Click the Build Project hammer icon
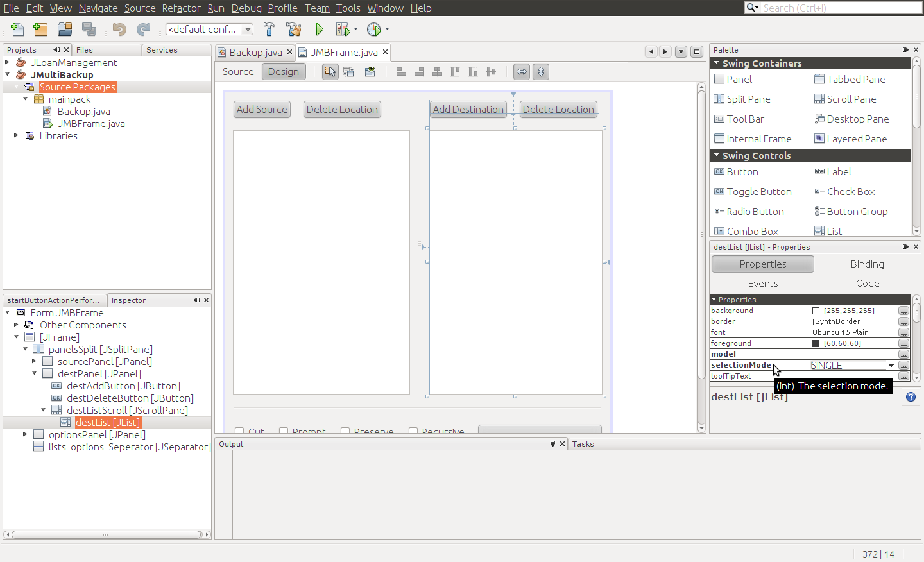This screenshot has width=924, height=562. (269, 30)
